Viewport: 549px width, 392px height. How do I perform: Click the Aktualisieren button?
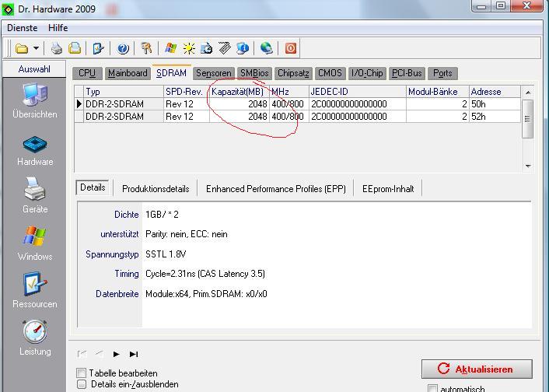coord(477,369)
